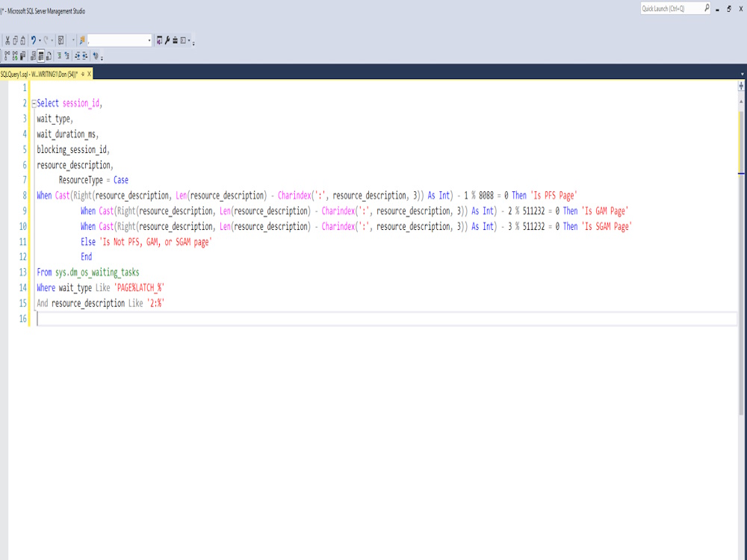The image size is (747, 560).
Task: Collapse the Select statement outline box
Action: tap(34, 103)
